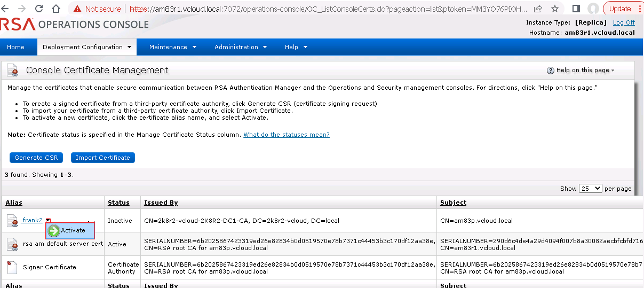Toggle the frank2 alias context arrow
The width and height of the screenshot is (644, 288).
click(48, 220)
